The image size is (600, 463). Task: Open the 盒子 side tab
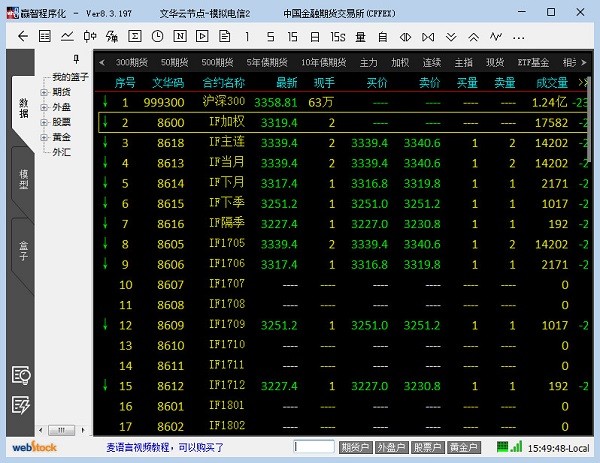pyautogui.click(x=24, y=251)
